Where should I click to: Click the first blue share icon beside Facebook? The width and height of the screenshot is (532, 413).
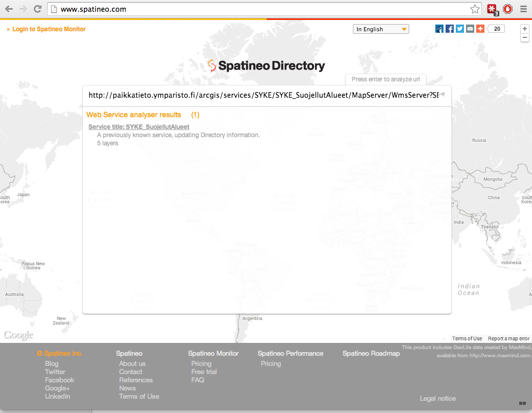click(439, 29)
